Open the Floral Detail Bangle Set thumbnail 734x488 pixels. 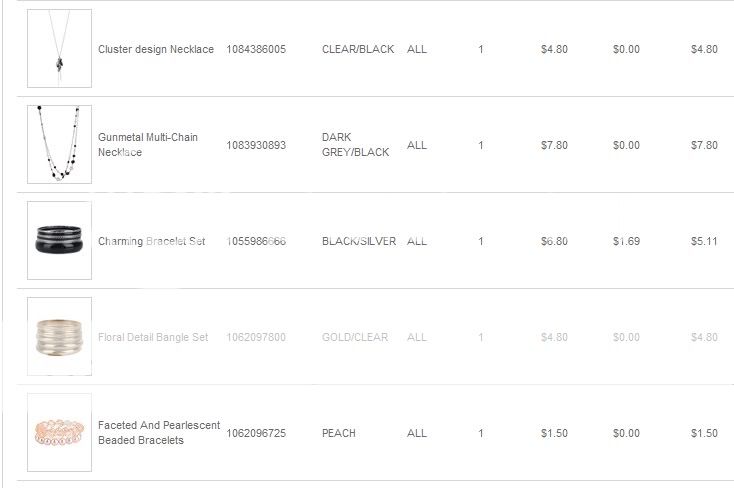point(59,336)
